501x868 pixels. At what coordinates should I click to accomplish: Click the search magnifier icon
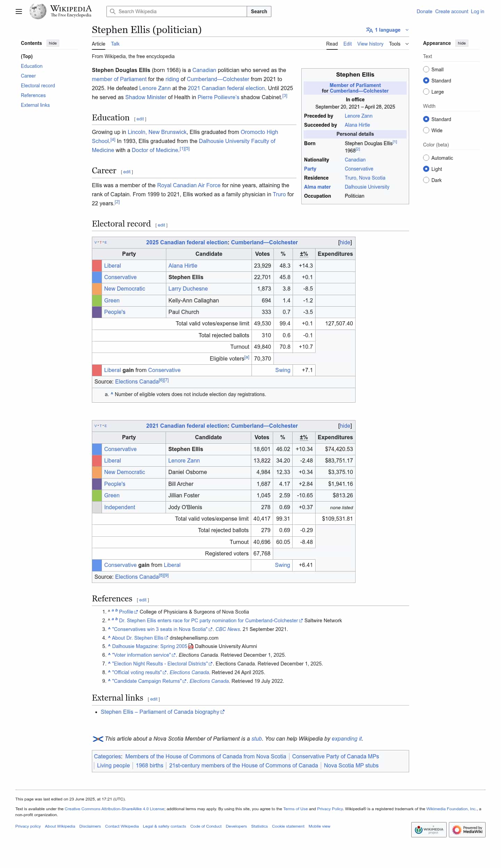click(113, 11)
